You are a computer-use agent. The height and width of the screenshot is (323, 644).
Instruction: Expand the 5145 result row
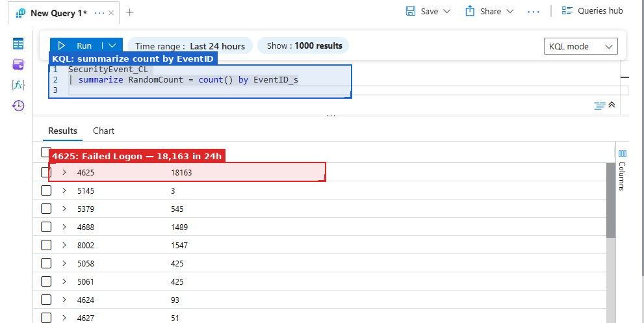[64, 190]
